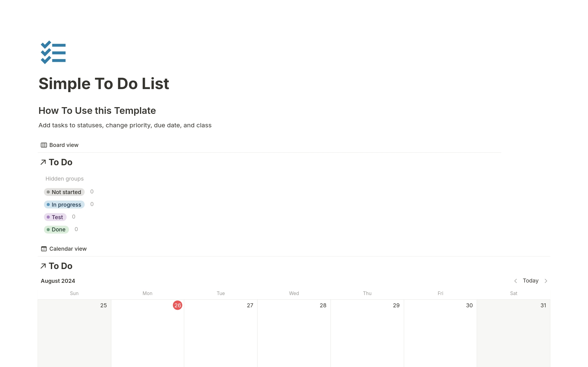Click the checklist icon in the header
This screenshot has height=367, width=588.
(53, 52)
